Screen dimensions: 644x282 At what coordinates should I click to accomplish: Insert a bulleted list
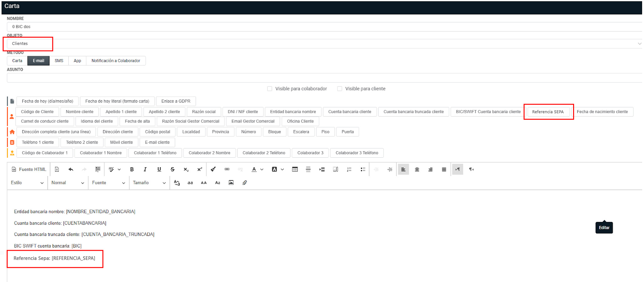(x=363, y=170)
